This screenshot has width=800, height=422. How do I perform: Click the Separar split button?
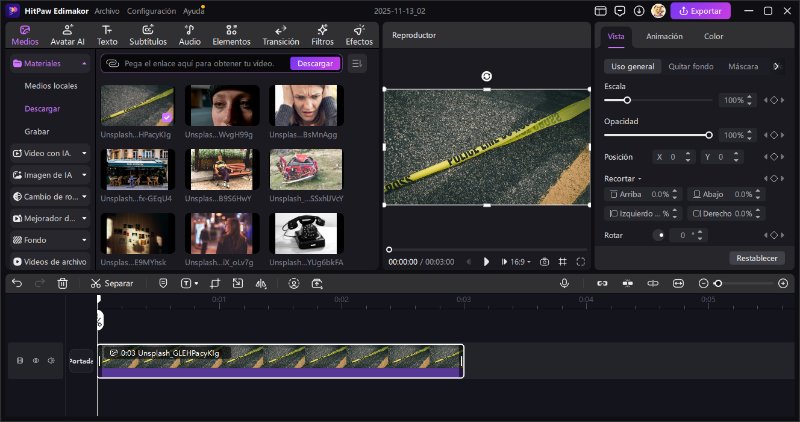(x=112, y=283)
